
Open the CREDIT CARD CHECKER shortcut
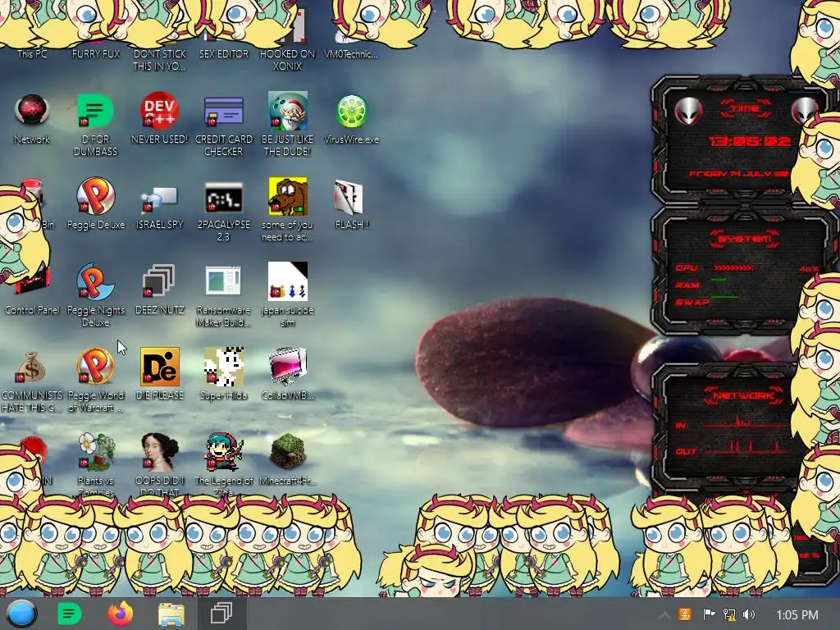click(x=223, y=111)
